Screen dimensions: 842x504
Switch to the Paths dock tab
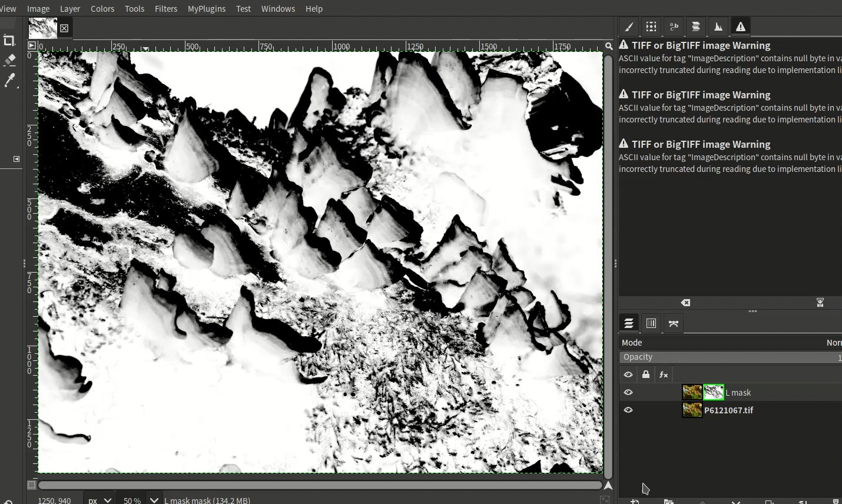coord(674,323)
